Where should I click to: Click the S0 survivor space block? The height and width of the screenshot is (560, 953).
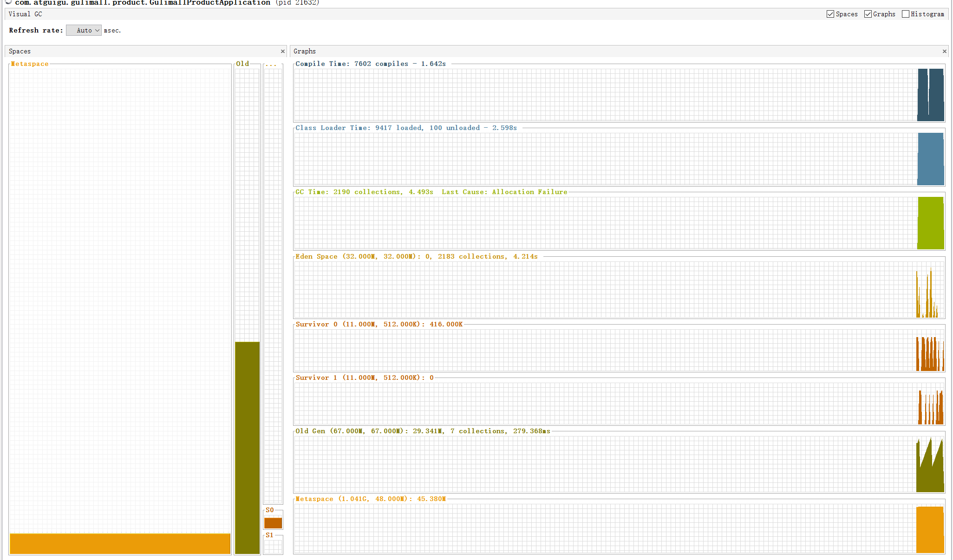273,523
